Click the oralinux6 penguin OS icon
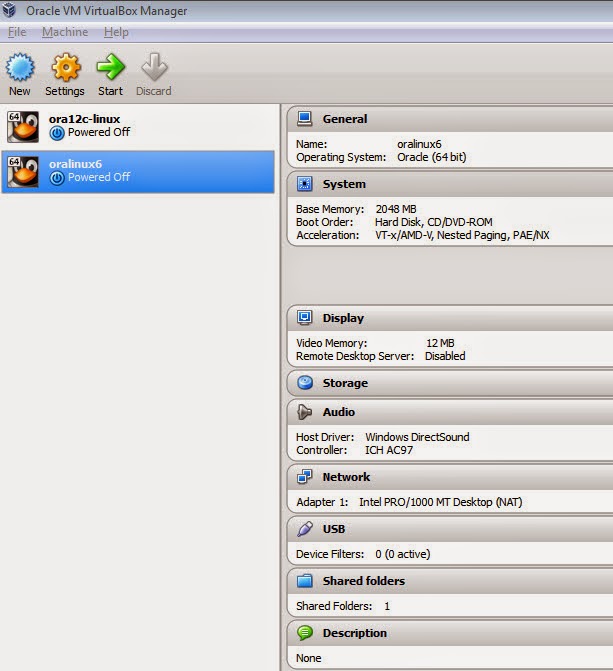This screenshot has height=671, width=613. pyautogui.click(x=23, y=172)
